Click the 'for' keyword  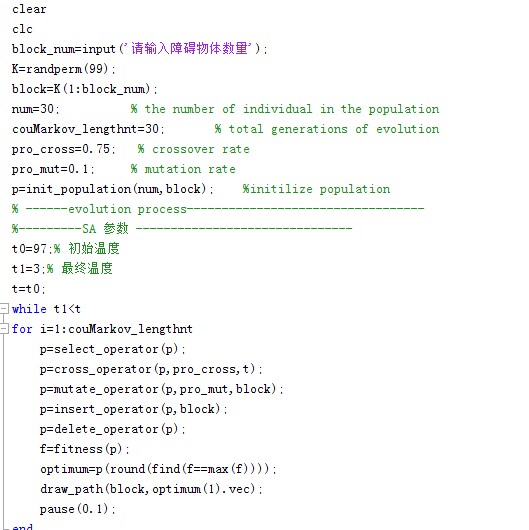tap(22, 329)
